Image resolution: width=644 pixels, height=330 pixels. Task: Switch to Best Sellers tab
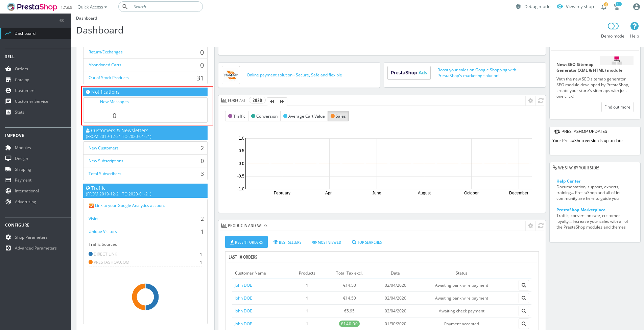coord(287,242)
